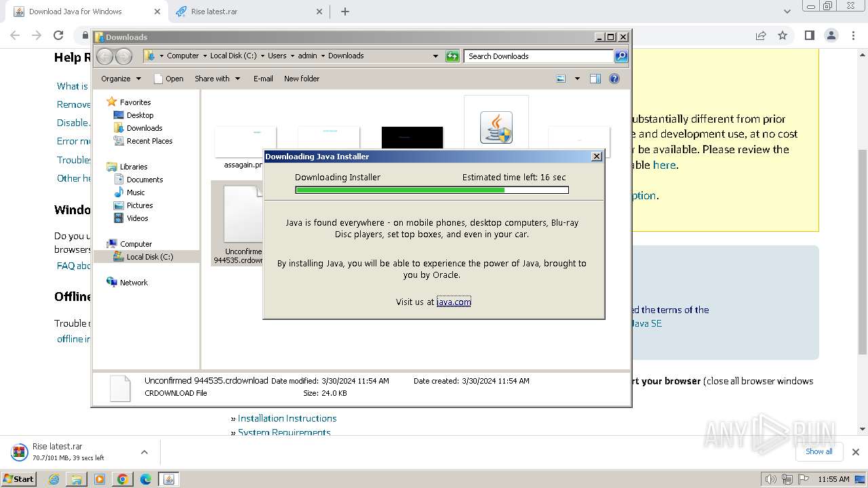Open Microsoft Edge from the taskbar
The height and width of the screenshot is (488, 868).
[146, 479]
